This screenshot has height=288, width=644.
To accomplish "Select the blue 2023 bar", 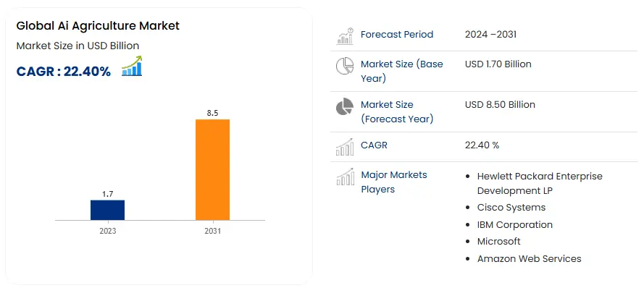I will (108, 210).
